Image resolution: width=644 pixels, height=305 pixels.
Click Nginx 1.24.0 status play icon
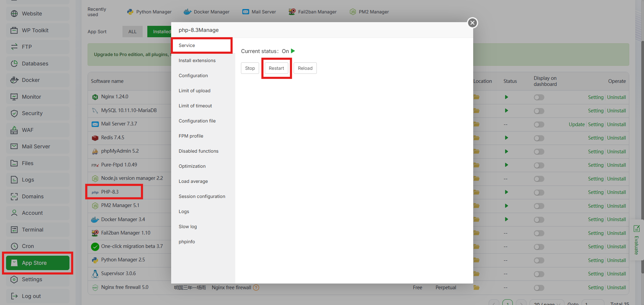click(x=506, y=97)
